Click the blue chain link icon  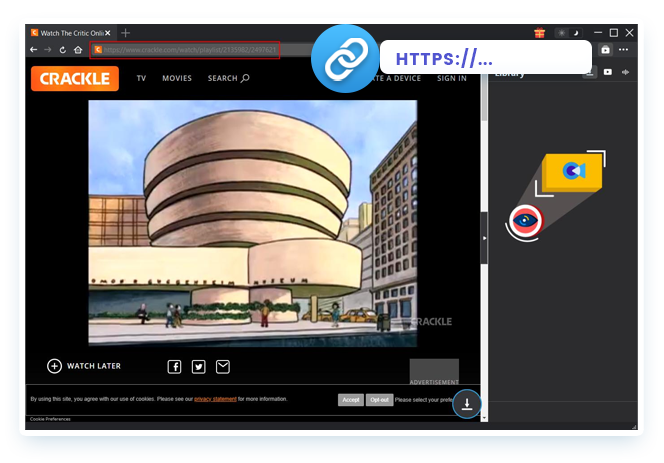(x=346, y=59)
